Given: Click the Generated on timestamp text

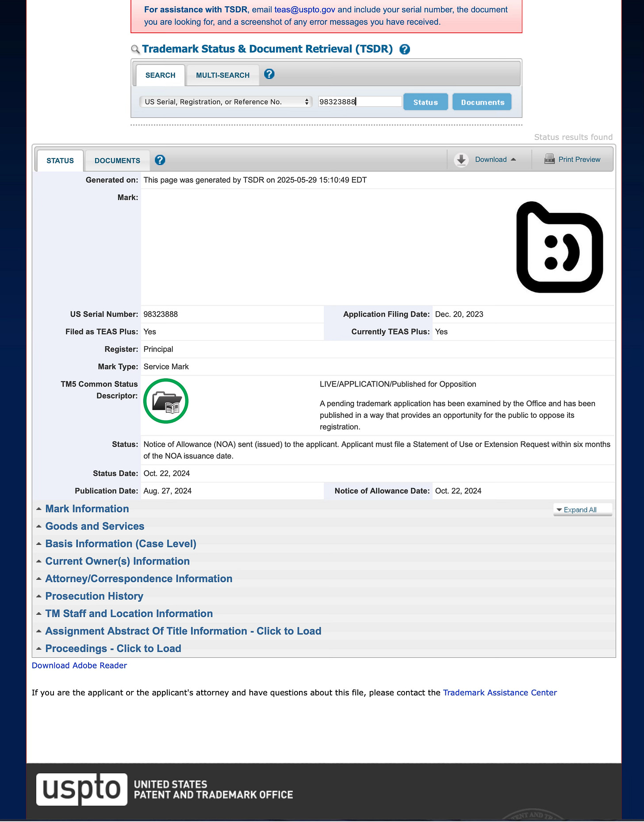Looking at the screenshot, I should (x=255, y=180).
